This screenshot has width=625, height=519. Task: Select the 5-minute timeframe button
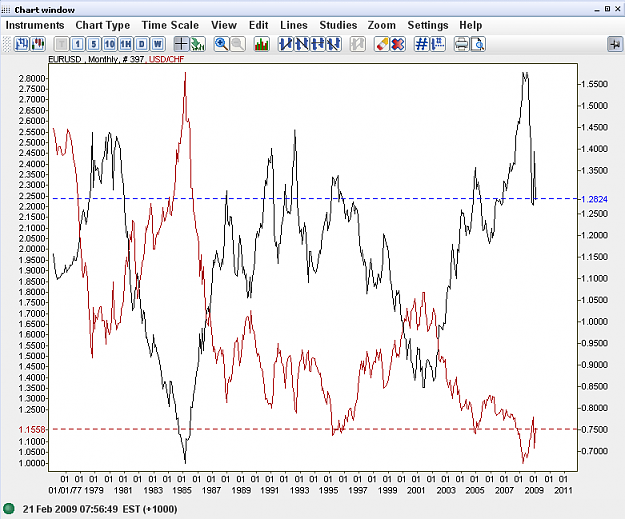(x=94, y=44)
